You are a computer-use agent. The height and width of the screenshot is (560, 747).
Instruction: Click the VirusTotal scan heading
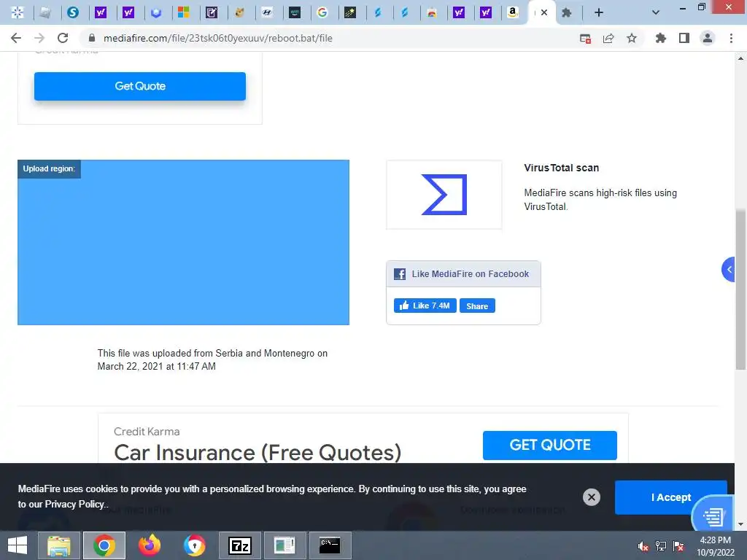pos(561,168)
